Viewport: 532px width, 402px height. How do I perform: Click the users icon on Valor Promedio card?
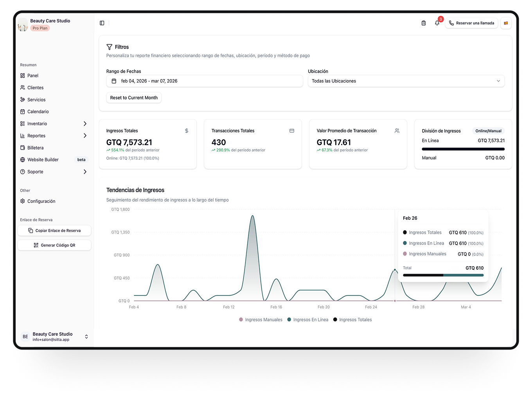tap(397, 131)
